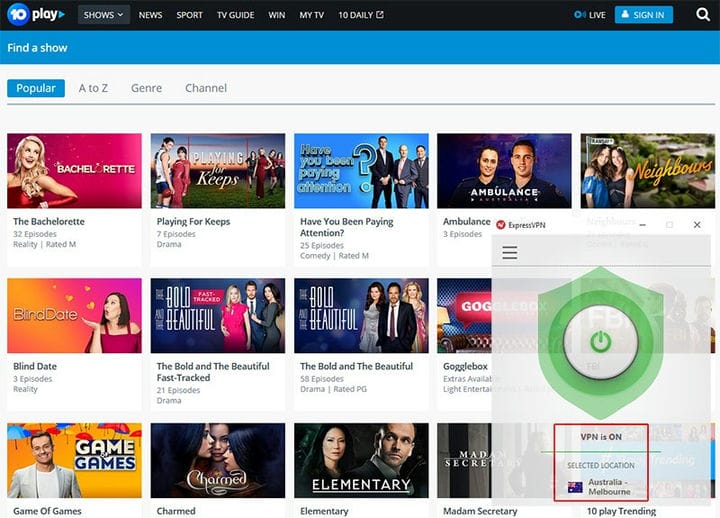The height and width of the screenshot is (518, 720).
Task: Open Ambulance Australia thumbnail
Action: [504, 171]
